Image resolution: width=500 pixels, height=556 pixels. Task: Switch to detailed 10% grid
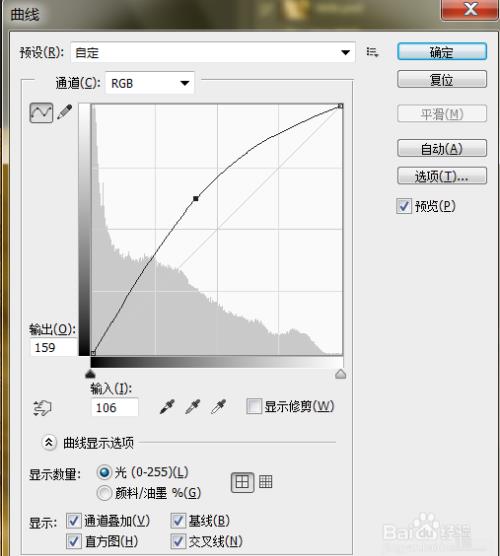point(266,482)
